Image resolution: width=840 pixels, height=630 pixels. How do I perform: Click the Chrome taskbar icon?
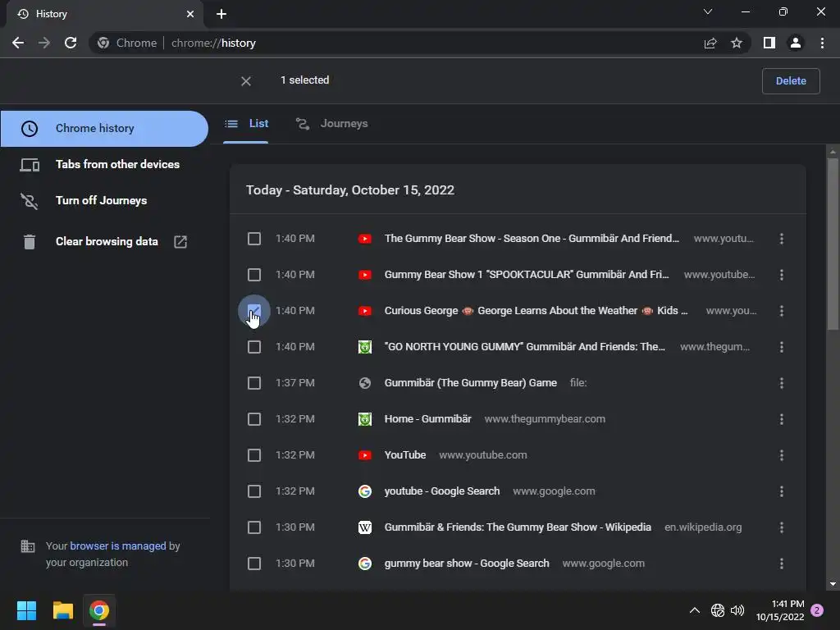pyautogui.click(x=99, y=610)
